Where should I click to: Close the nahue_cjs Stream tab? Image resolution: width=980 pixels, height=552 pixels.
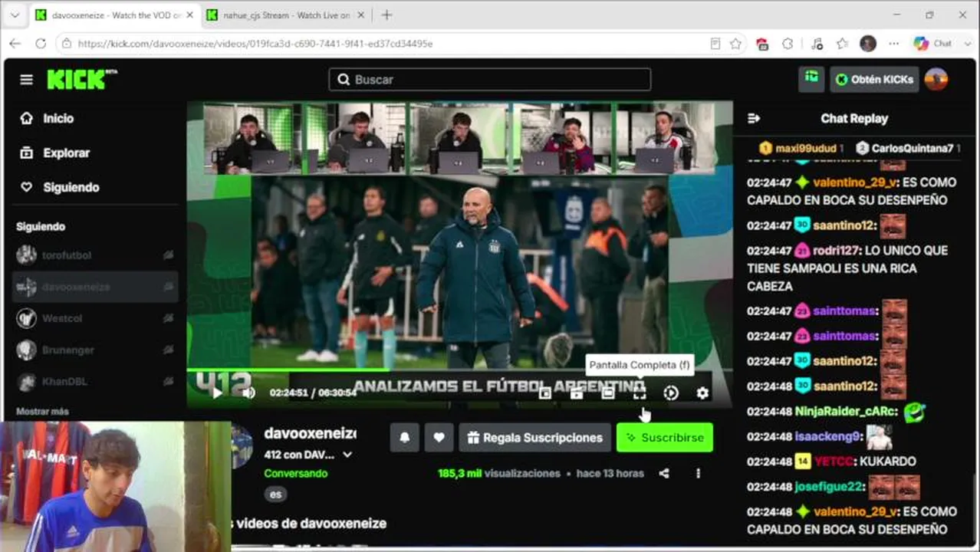[360, 15]
